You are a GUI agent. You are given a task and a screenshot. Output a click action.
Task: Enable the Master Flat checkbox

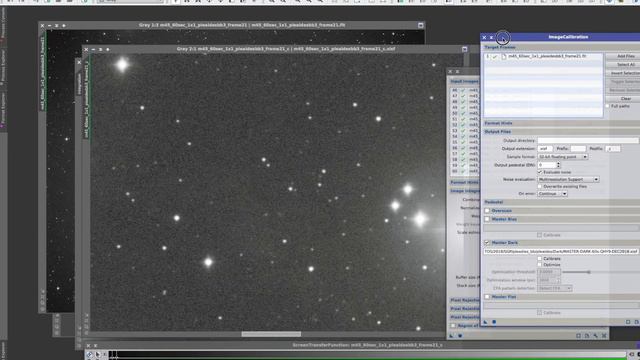pos(487,297)
